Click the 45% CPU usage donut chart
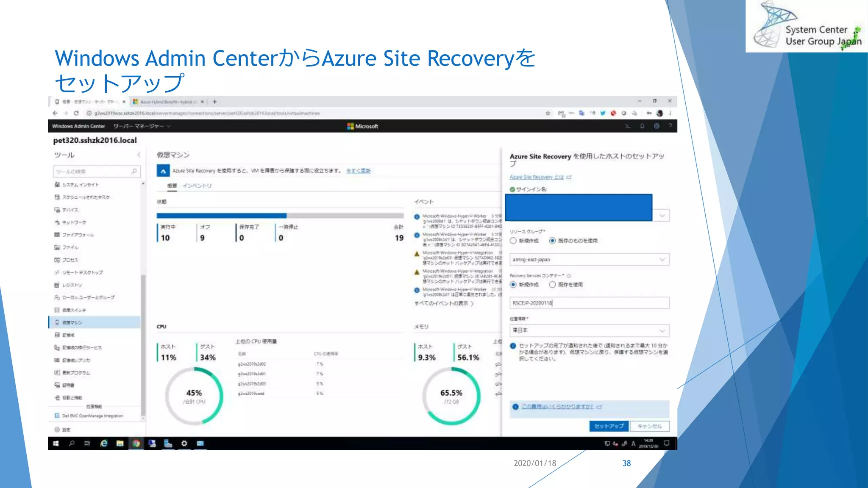Image resolution: width=868 pixels, height=488 pixels. coord(194,396)
